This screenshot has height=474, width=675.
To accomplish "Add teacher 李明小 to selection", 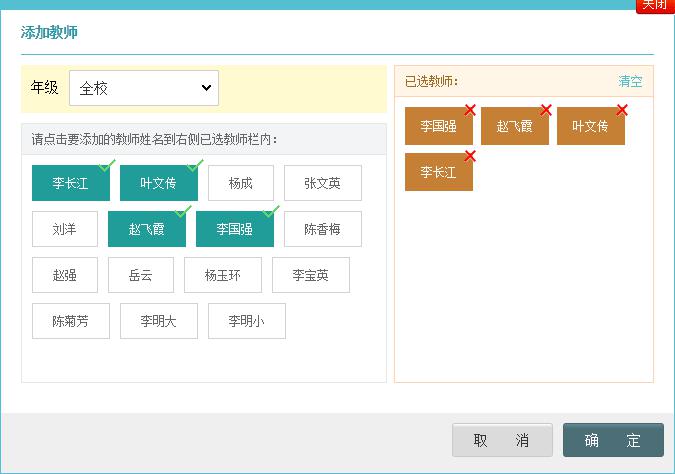I will (247, 321).
